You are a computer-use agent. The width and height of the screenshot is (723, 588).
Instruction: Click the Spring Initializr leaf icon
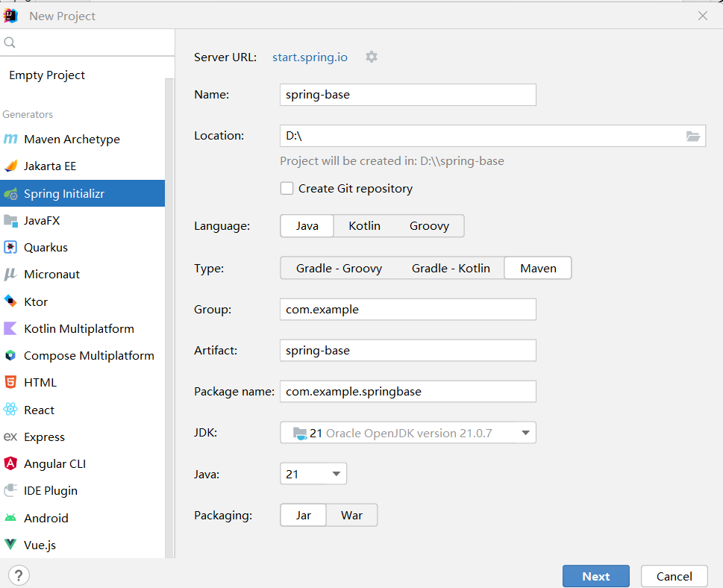10,194
